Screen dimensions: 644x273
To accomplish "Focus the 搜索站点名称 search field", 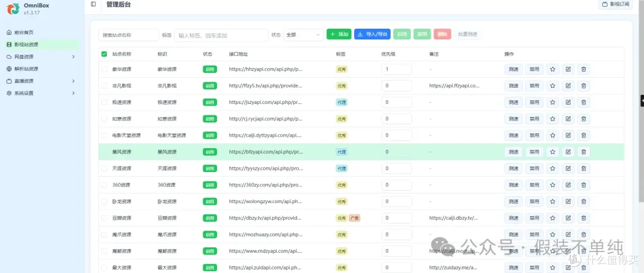I will coord(129,35).
